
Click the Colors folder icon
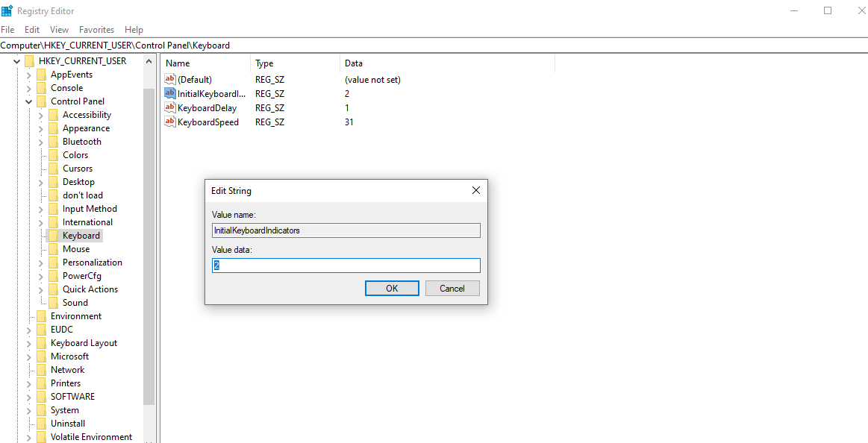pyautogui.click(x=53, y=155)
